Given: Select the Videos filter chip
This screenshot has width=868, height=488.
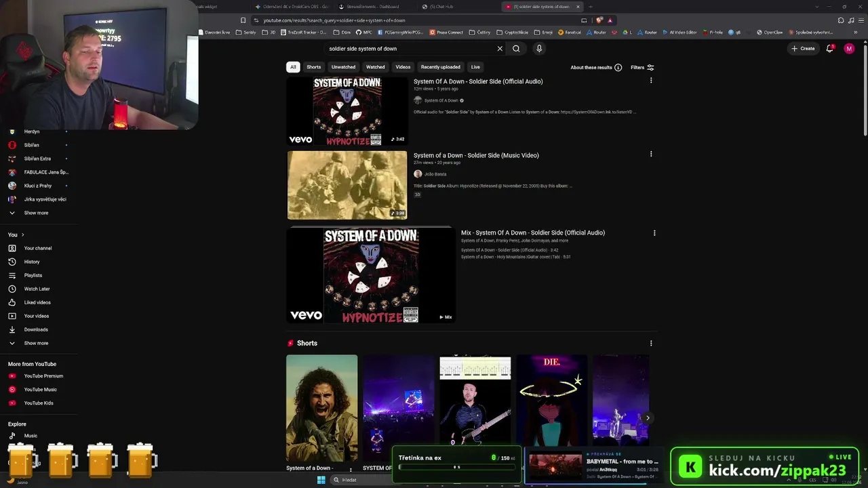Looking at the screenshot, I should (403, 67).
